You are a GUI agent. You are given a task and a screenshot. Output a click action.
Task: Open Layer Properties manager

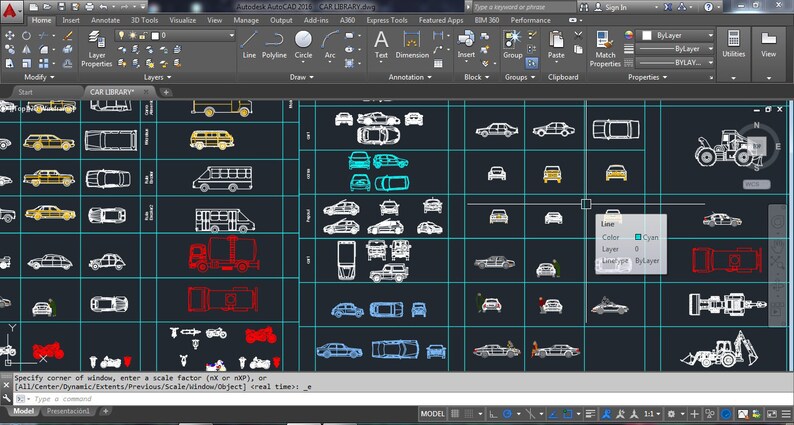pyautogui.click(x=96, y=49)
